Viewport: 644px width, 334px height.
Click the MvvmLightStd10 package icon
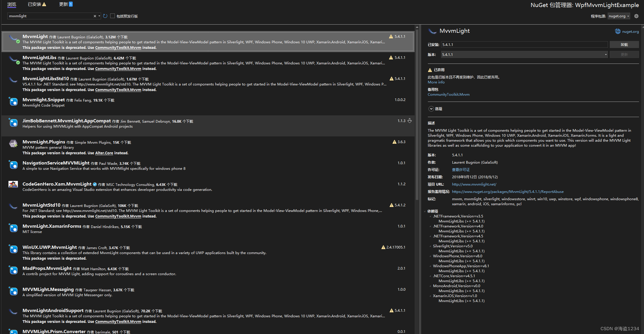pyautogui.click(x=13, y=207)
